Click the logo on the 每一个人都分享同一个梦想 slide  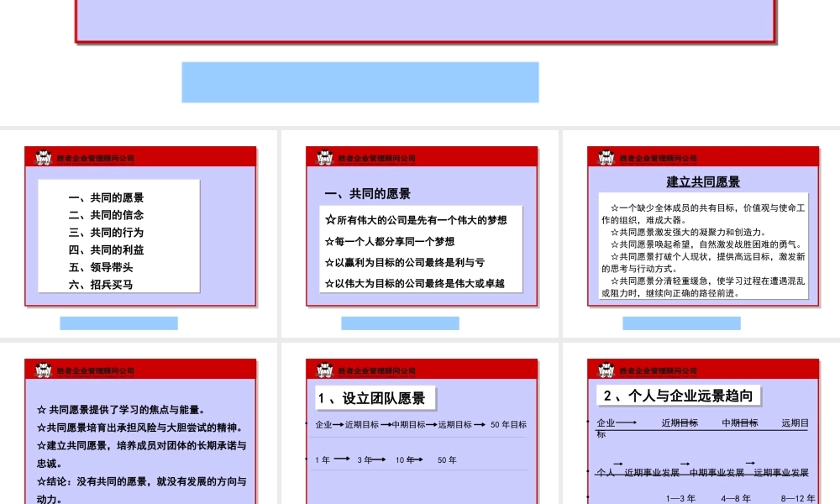coord(324,158)
